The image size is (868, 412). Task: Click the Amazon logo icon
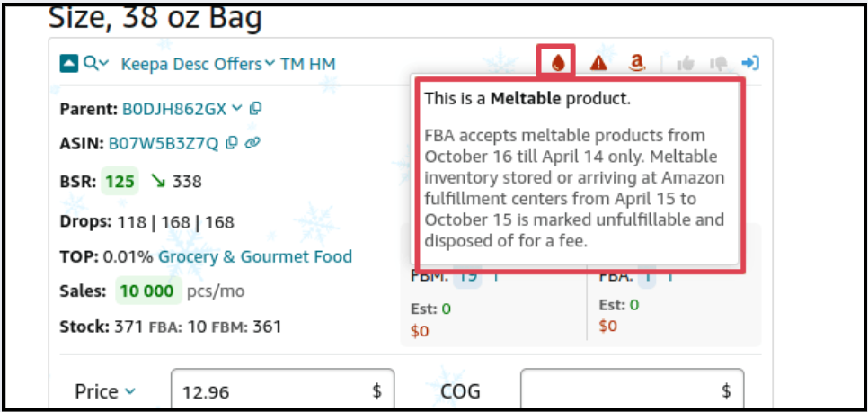click(637, 63)
